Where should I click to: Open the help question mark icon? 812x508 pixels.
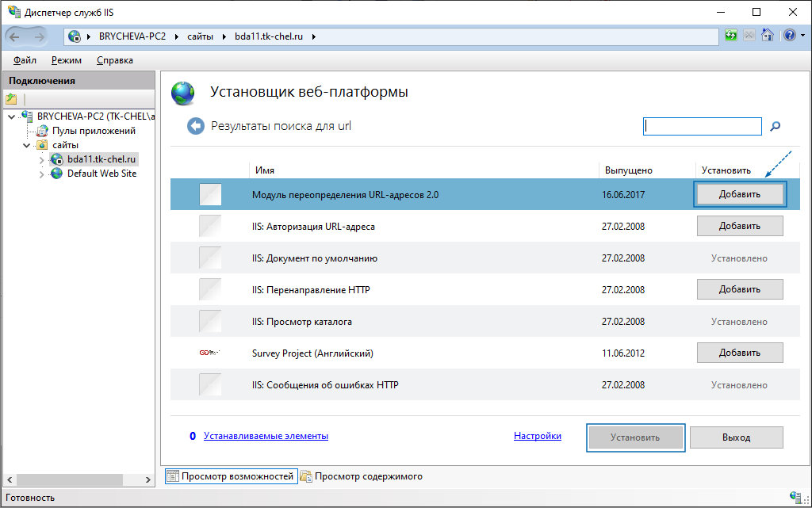(x=790, y=35)
